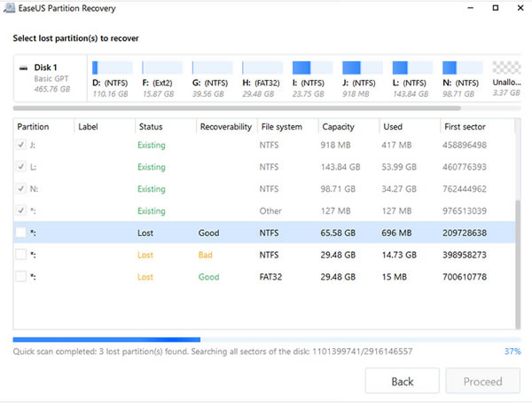The height and width of the screenshot is (403, 532).
Task: Sort by the File system column header
Action: (x=287, y=127)
